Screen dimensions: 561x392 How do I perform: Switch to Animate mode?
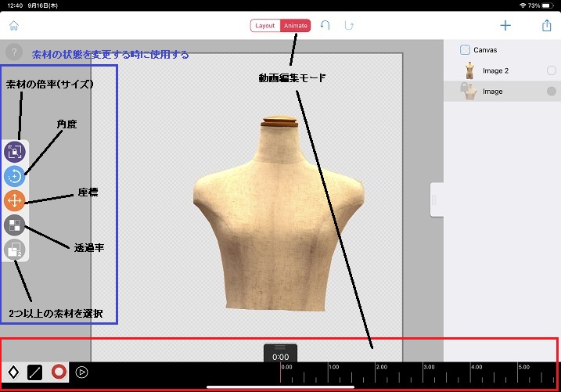tap(295, 26)
